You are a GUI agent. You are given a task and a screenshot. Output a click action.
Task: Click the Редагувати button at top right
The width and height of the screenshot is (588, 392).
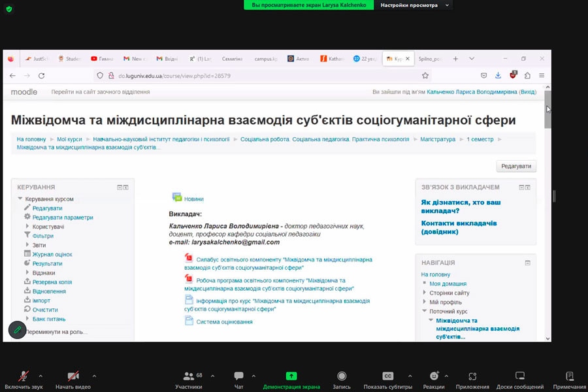coord(516,166)
